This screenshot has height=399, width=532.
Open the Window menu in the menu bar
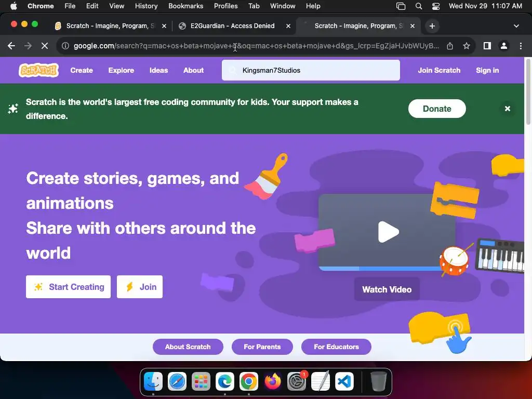coord(283,6)
